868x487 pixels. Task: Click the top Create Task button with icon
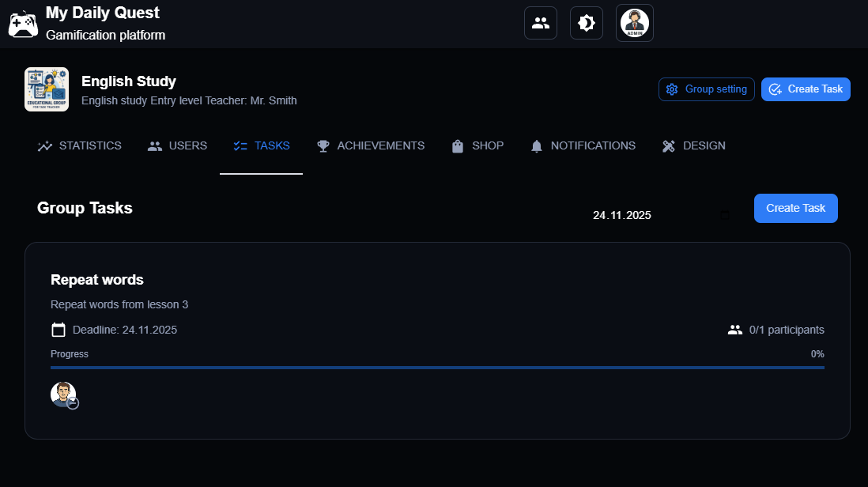(805, 89)
